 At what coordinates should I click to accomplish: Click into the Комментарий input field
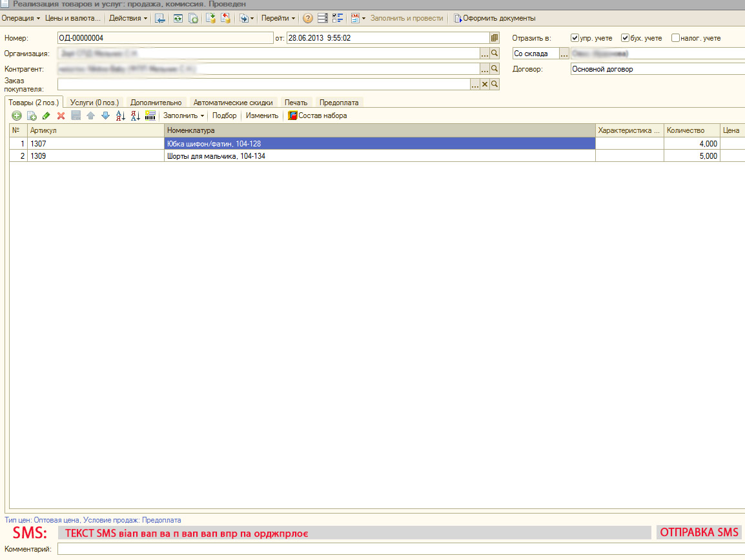[400, 549]
